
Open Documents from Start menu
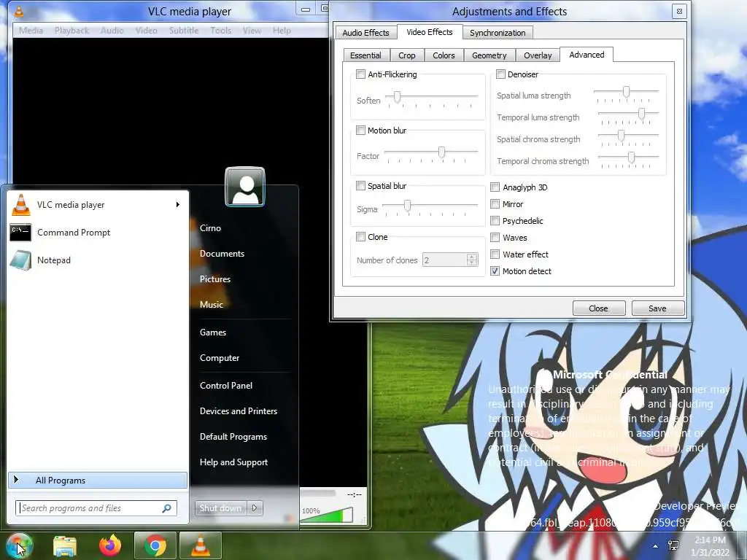pyautogui.click(x=222, y=253)
